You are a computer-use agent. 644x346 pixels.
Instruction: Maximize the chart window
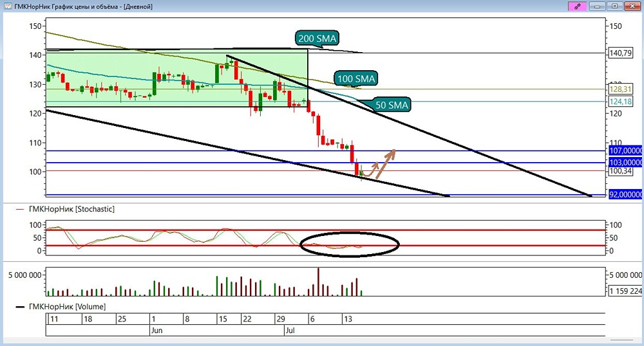pyautogui.click(x=615, y=6)
